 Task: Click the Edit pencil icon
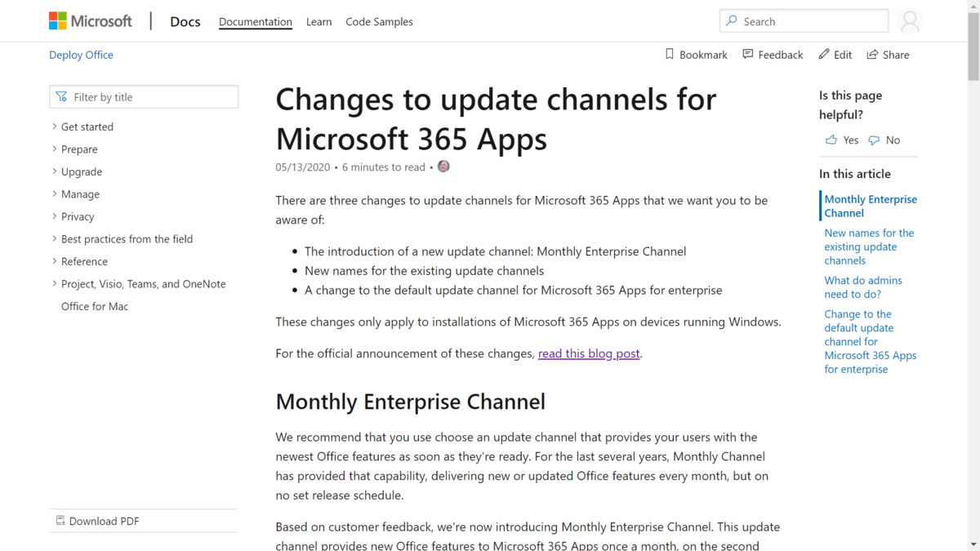point(824,55)
